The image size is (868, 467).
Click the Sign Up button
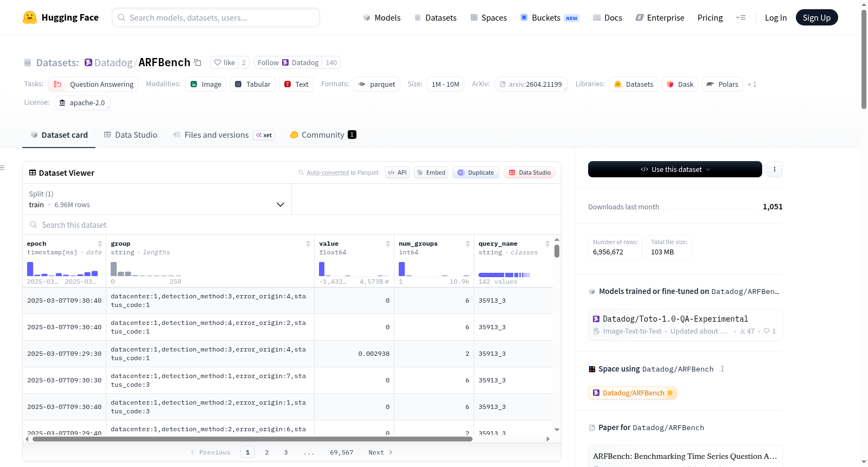(816, 17)
